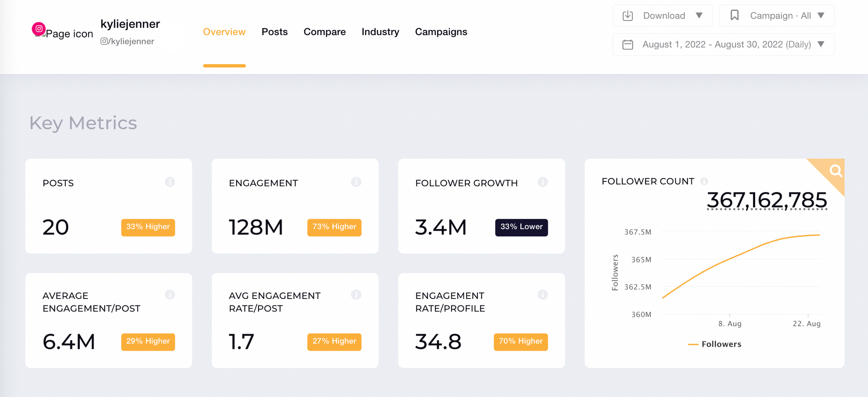
Task: Open the Engagement metric info icon
Action: coord(356,182)
